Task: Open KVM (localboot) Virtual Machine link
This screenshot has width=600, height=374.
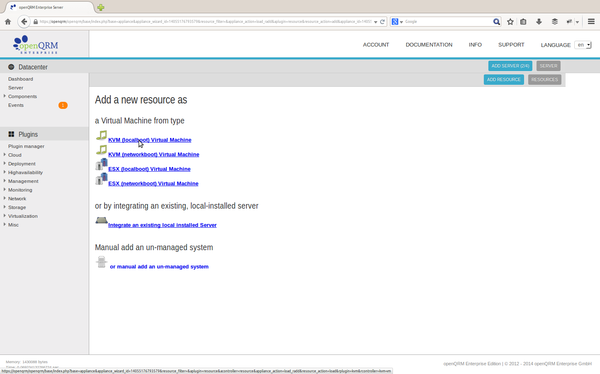Action: (x=150, y=140)
